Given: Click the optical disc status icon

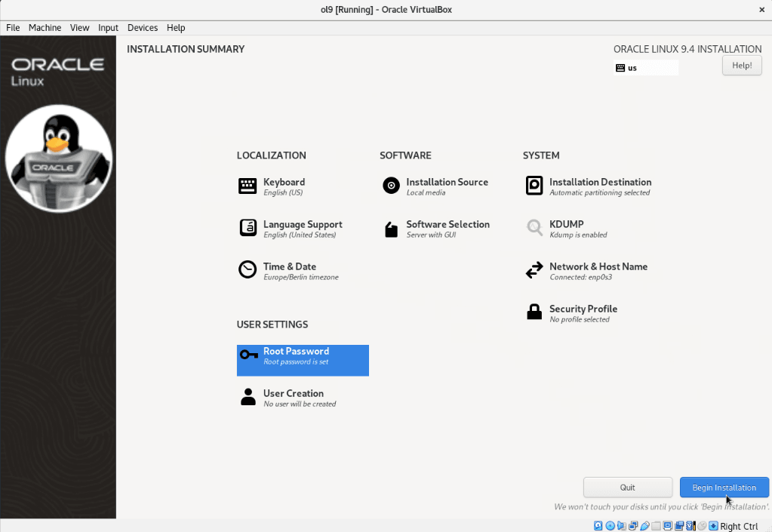Looking at the screenshot, I should pos(610,526).
